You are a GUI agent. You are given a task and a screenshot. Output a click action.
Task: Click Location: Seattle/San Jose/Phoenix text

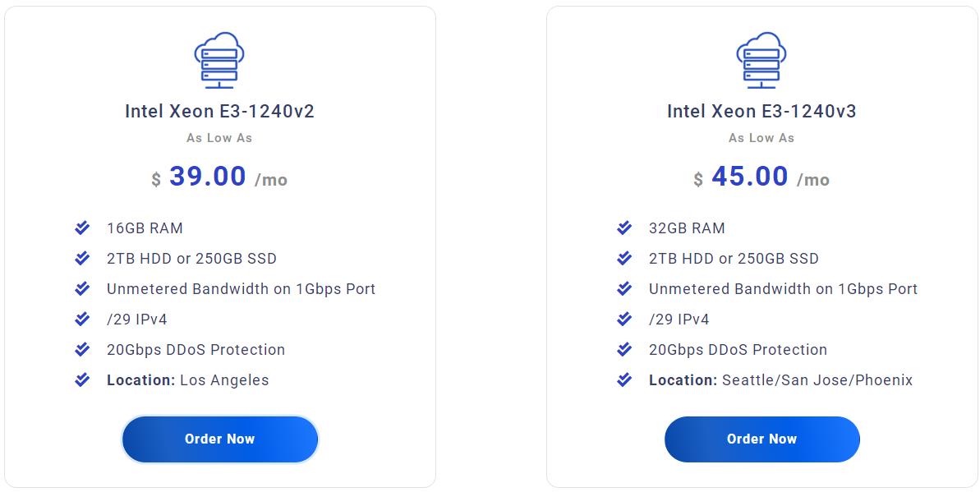tap(780, 380)
